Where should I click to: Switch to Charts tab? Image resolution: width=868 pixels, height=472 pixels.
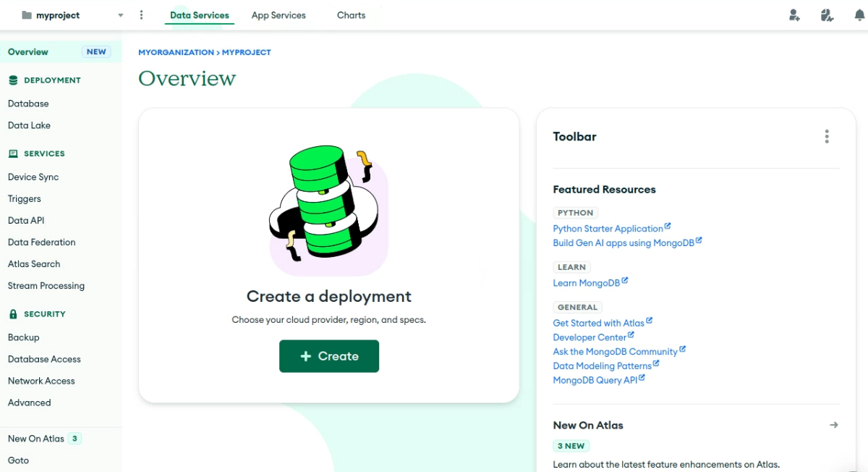click(x=351, y=15)
